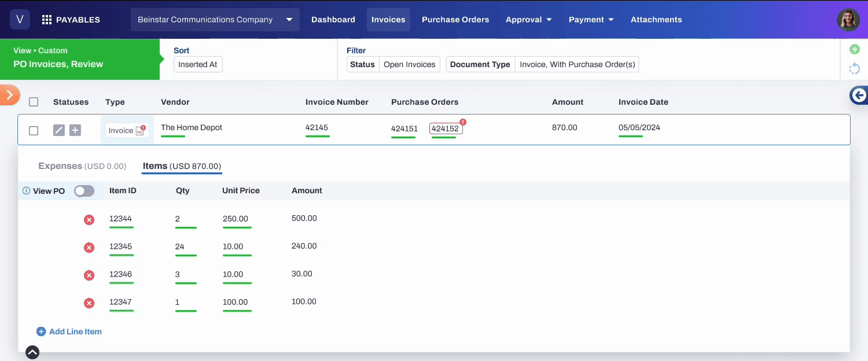Click vendor The Home Depot
This screenshot has width=868, height=361.
(x=192, y=128)
